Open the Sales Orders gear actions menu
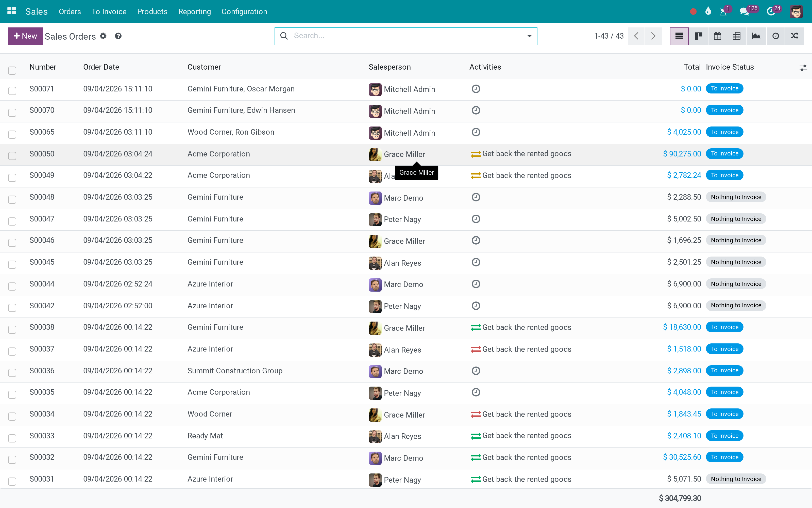 point(103,36)
